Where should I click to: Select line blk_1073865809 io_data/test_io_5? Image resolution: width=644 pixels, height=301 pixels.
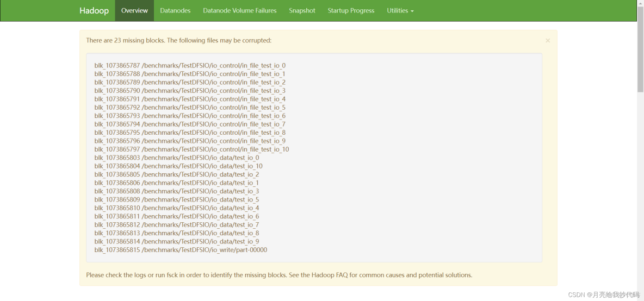coord(177,200)
